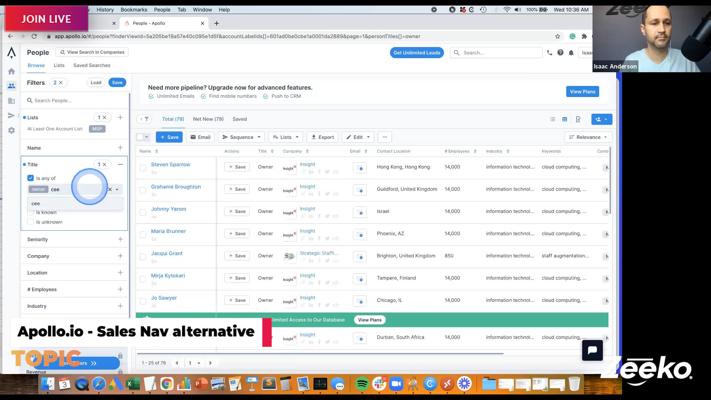Click the phone dialer icon in header
This screenshot has width=711, height=400.
pyautogui.click(x=549, y=53)
